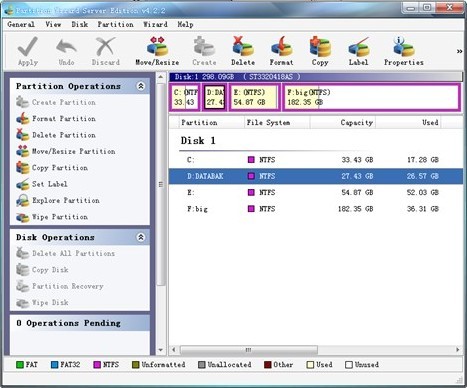Select the E: 54.87 GB block in disk map

[254, 97]
